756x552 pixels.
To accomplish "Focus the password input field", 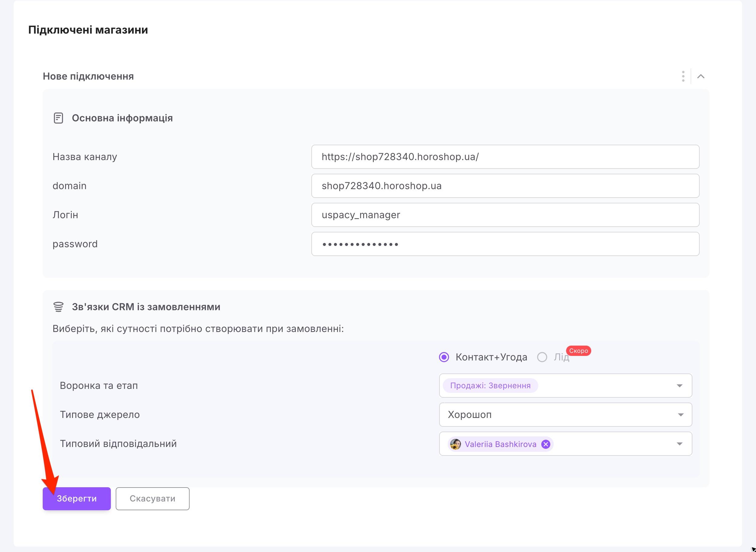I will pos(505,244).
